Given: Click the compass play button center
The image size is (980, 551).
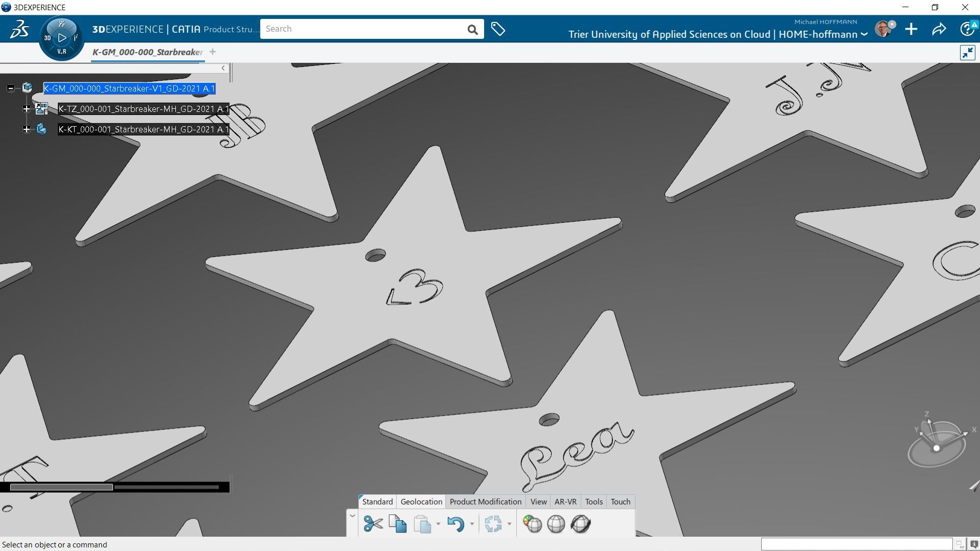Looking at the screenshot, I should point(62,38).
